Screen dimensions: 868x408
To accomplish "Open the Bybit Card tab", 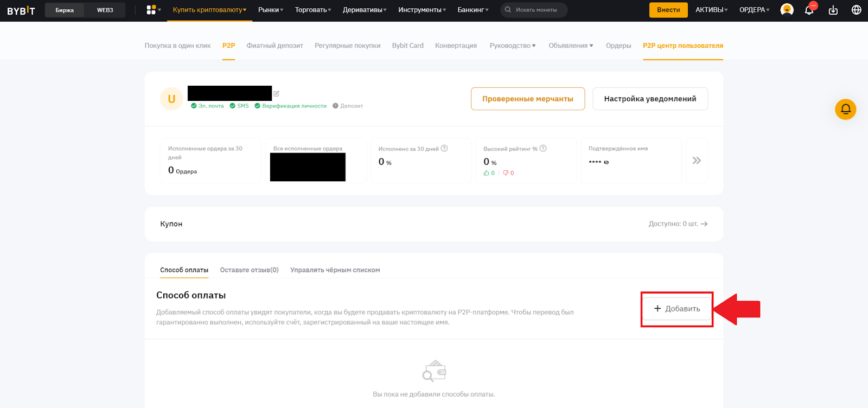I will (x=408, y=46).
